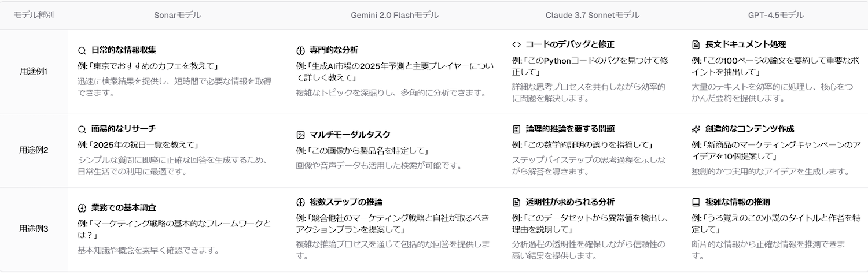Select the 用途例3 row label

(34, 229)
